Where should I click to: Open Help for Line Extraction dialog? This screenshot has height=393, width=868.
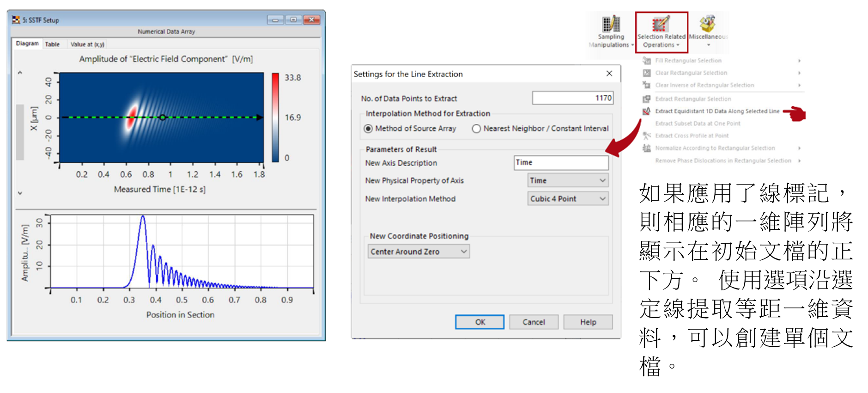588,322
